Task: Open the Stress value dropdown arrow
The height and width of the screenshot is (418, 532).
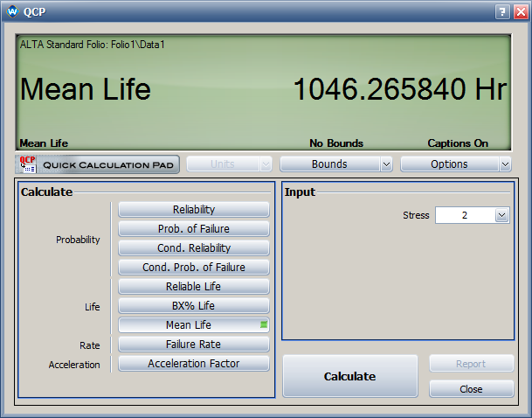Action: 501,215
